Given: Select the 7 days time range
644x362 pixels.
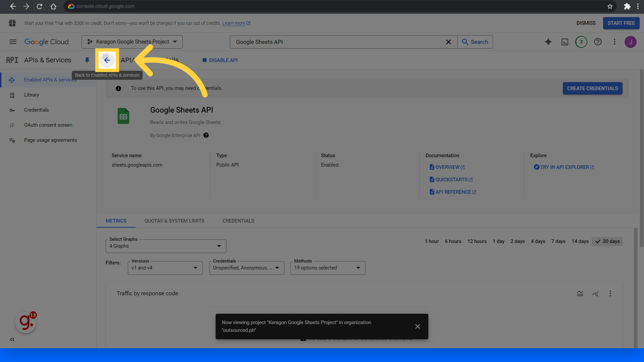Looking at the screenshot, I should [558, 241].
